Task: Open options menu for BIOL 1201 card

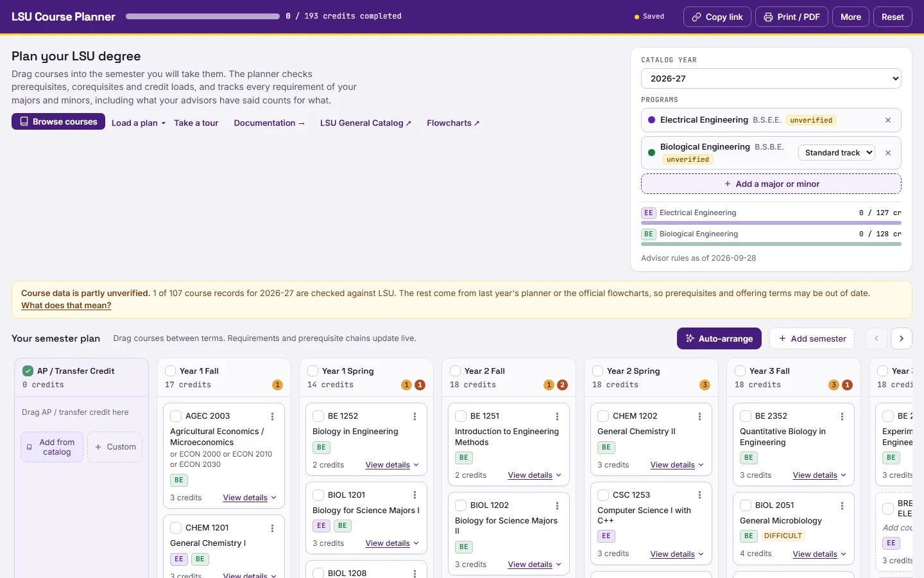Action: tap(415, 495)
